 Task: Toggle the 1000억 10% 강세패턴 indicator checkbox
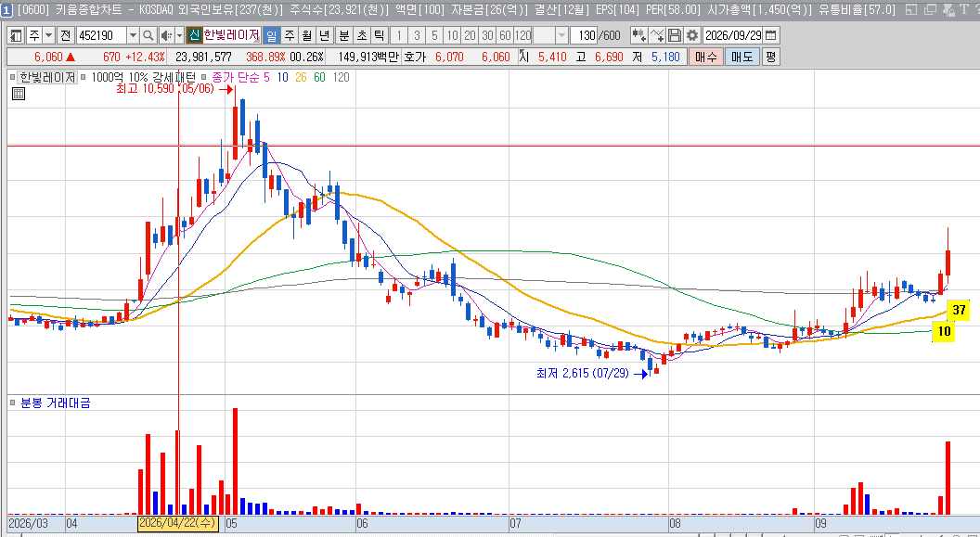(85, 77)
